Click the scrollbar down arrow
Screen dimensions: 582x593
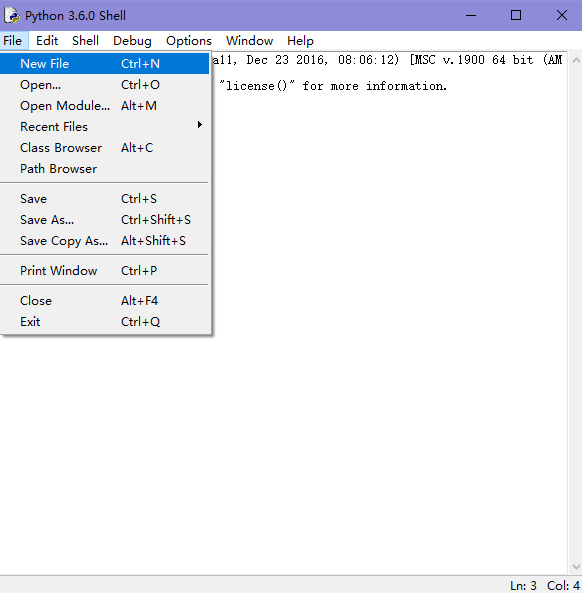click(x=576, y=567)
